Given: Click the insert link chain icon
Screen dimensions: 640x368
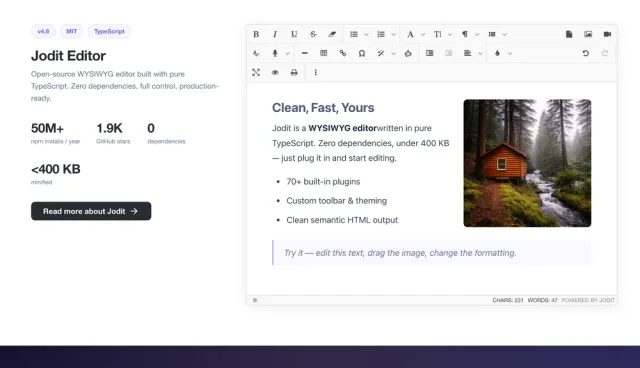Looking at the screenshot, I should [x=343, y=53].
